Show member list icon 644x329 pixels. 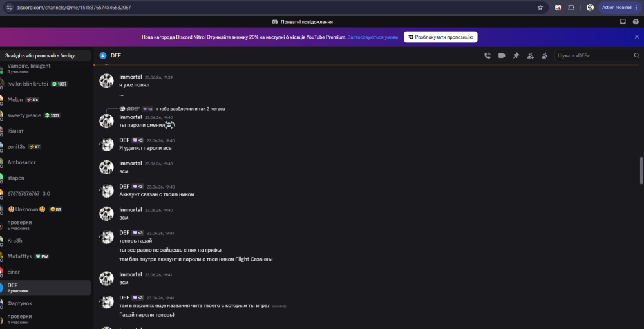pyautogui.click(x=545, y=55)
